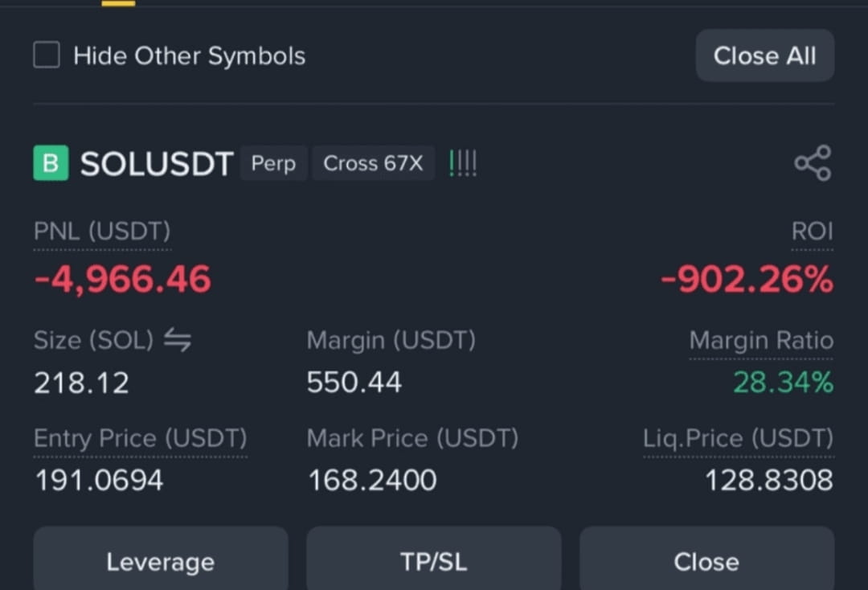The width and height of the screenshot is (868, 590).
Task: Tap the ROI underlined label
Action: 812,231
